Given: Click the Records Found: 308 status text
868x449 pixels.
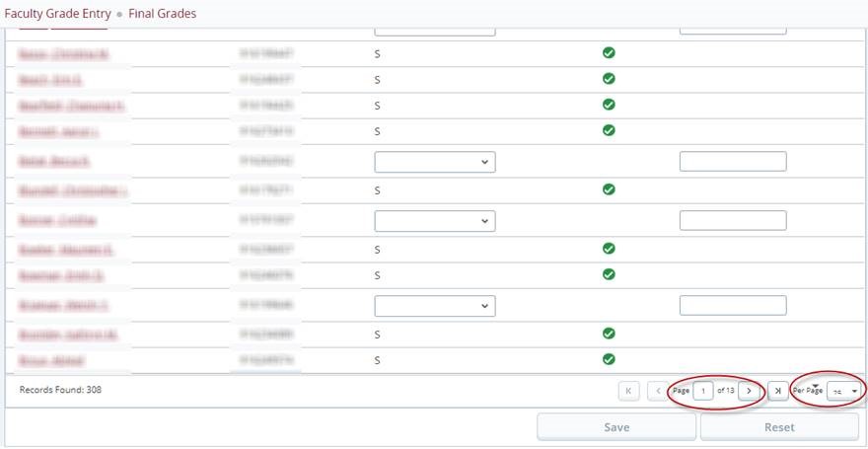Looking at the screenshot, I should coord(60,390).
